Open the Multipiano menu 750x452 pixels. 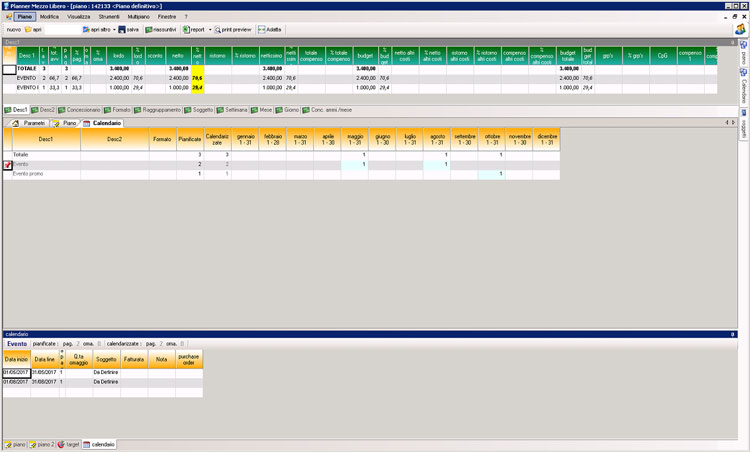[139, 17]
